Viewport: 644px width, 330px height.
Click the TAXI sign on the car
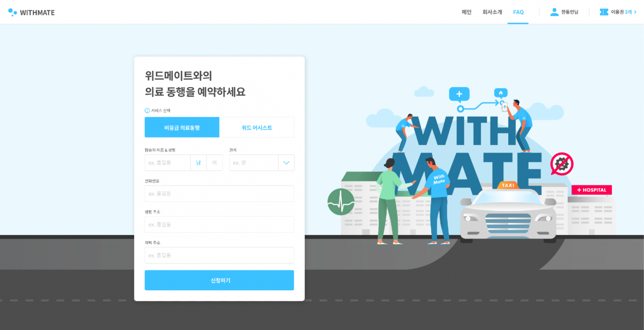(508, 185)
